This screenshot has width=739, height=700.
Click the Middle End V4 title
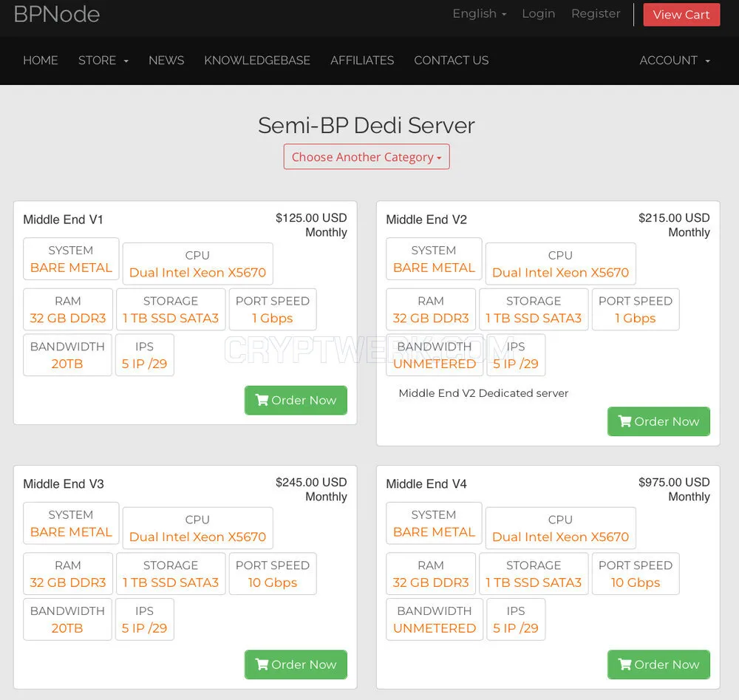(426, 484)
